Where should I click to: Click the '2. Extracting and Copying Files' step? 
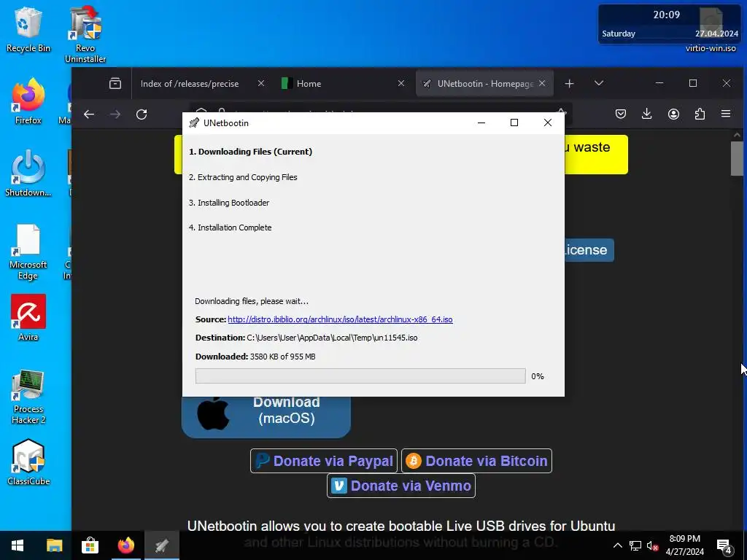coord(243,177)
